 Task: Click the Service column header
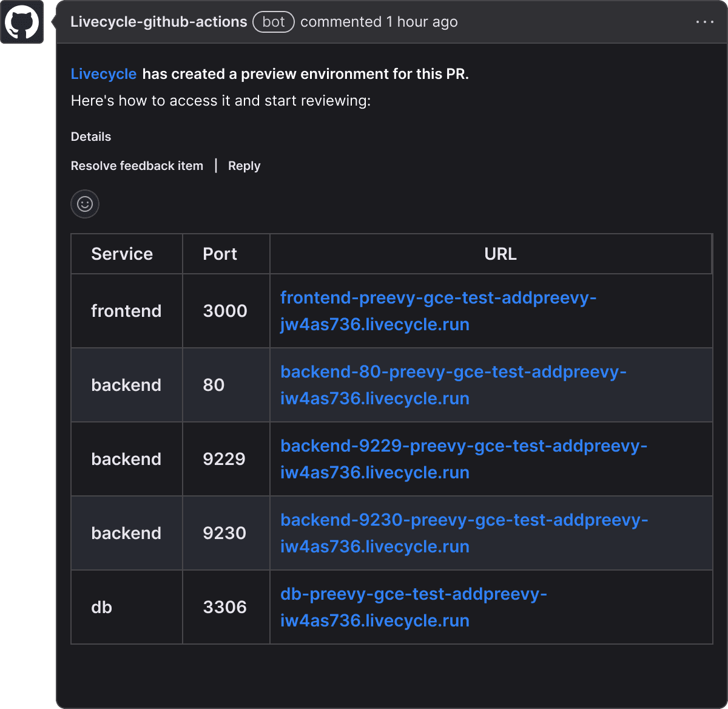click(x=126, y=254)
